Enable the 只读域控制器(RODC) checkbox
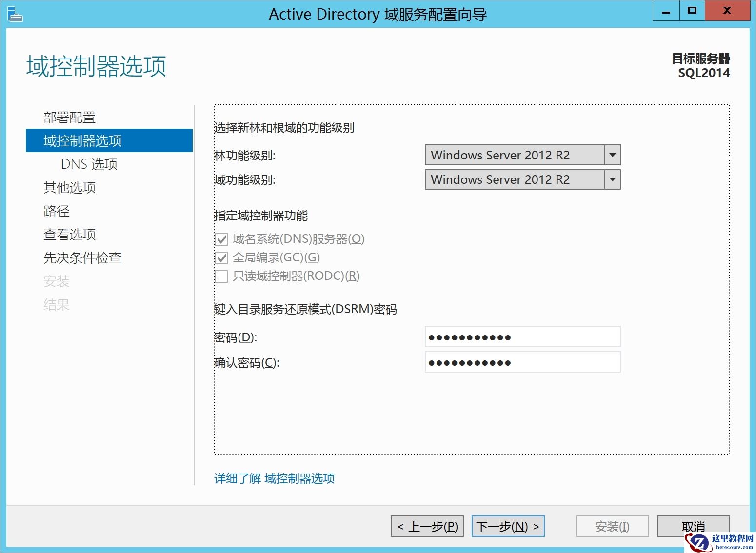Image resolution: width=756 pixels, height=553 pixels. pyautogui.click(x=221, y=276)
